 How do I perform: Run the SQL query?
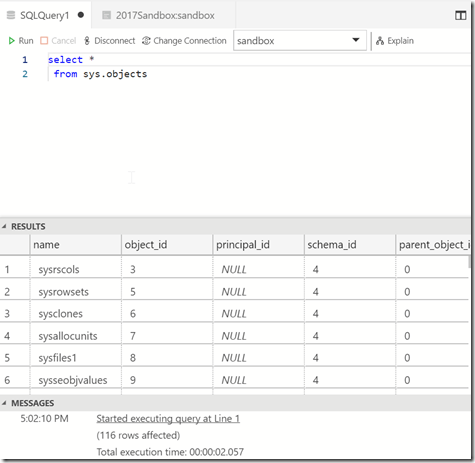point(21,41)
